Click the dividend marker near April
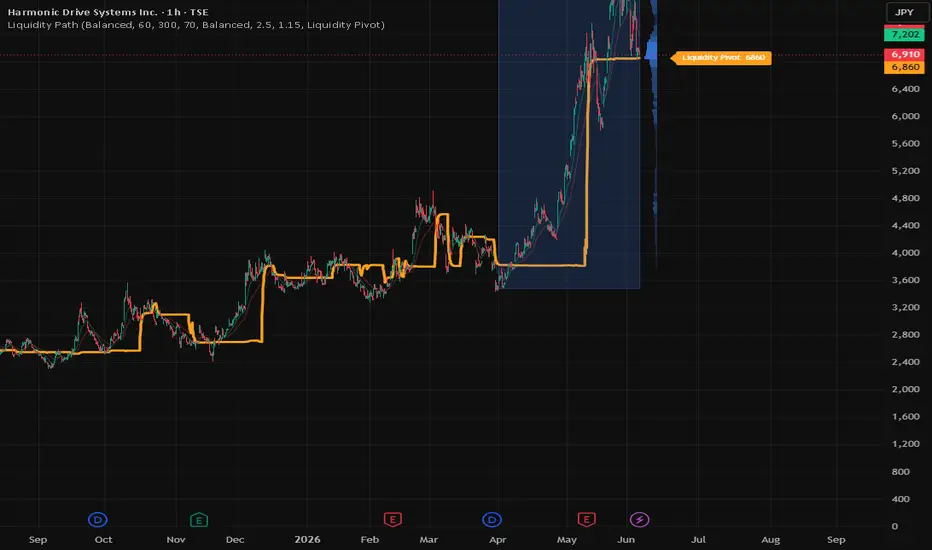Image resolution: width=932 pixels, height=550 pixels. point(492,520)
